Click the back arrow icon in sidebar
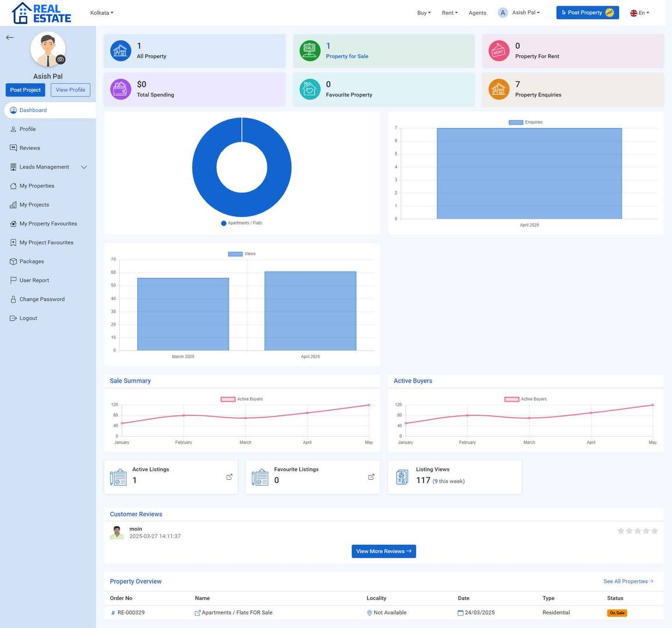 point(9,37)
